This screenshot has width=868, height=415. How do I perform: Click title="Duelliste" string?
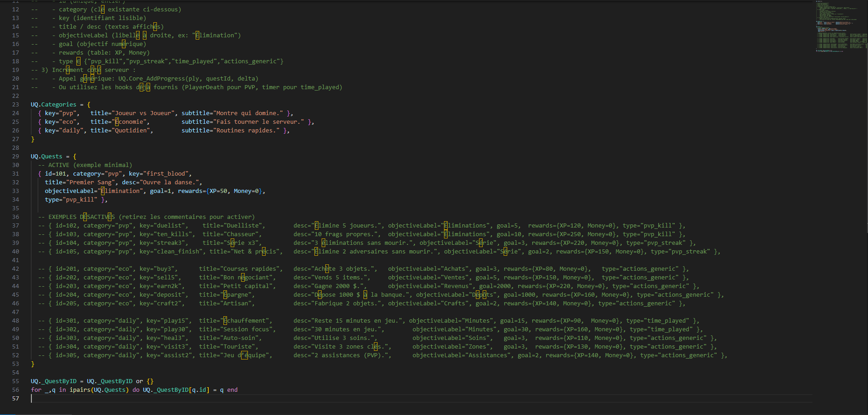pyautogui.click(x=232, y=226)
